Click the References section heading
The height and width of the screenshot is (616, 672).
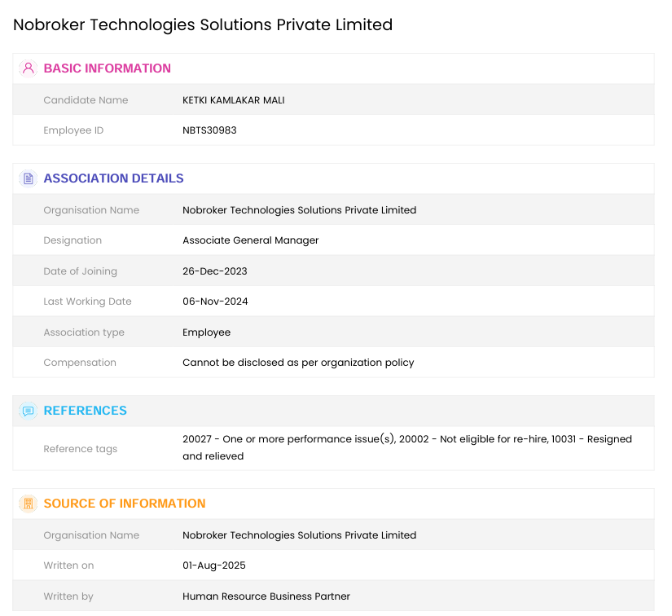click(x=85, y=411)
